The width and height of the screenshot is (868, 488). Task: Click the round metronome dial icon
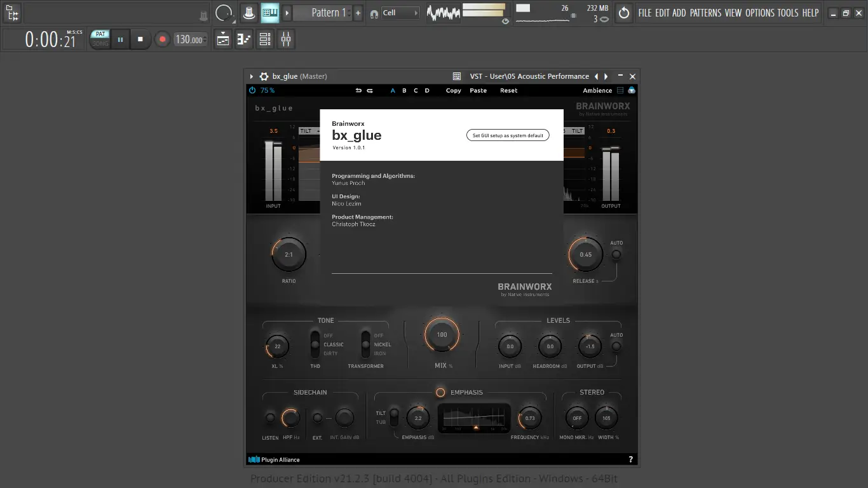tap(224, 12)
